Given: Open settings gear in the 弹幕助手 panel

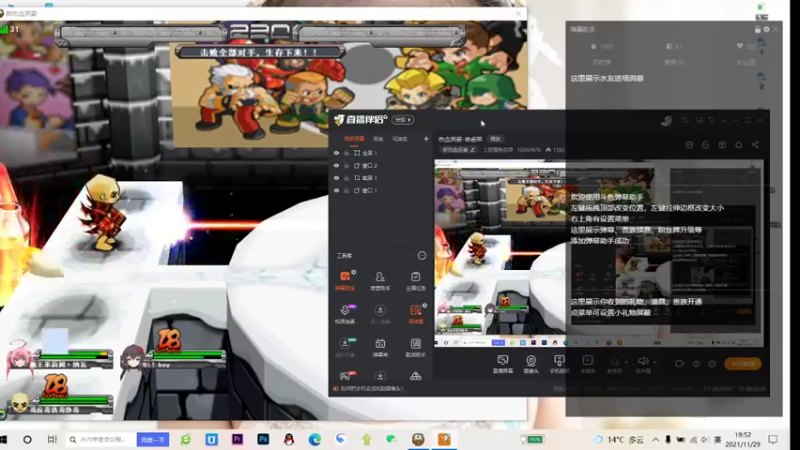Looking at the screenshot, I should pyautogui.click(x=766, y=30).
